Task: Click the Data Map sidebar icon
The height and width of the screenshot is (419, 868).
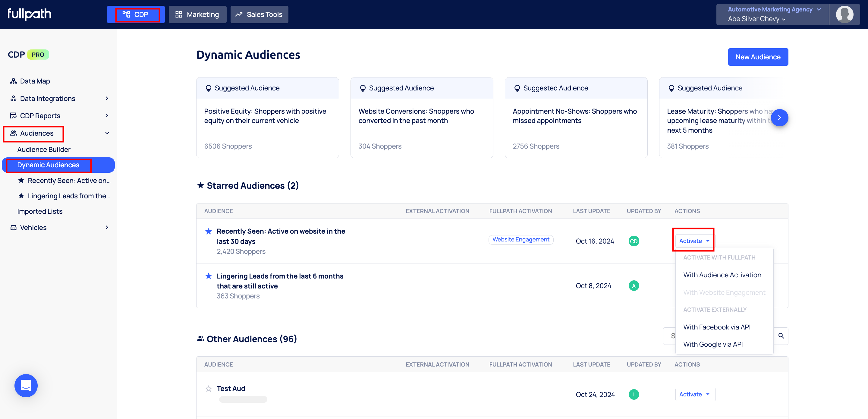Action: 14,81
